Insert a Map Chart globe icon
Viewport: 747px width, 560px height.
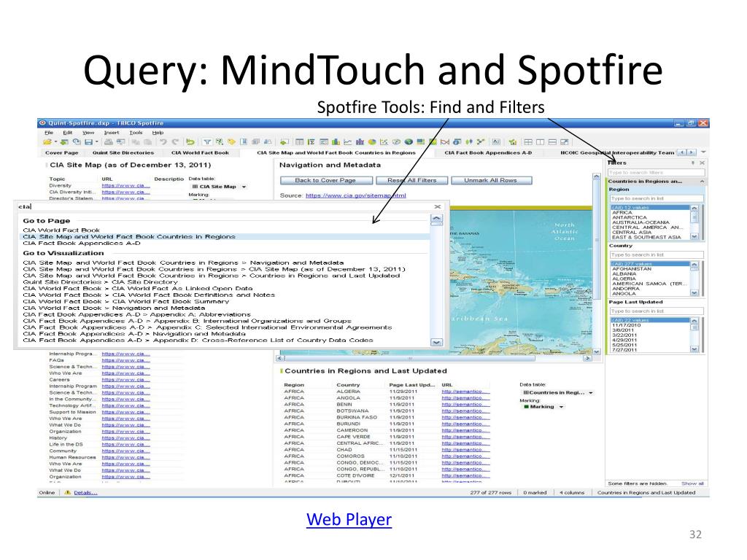409,142
